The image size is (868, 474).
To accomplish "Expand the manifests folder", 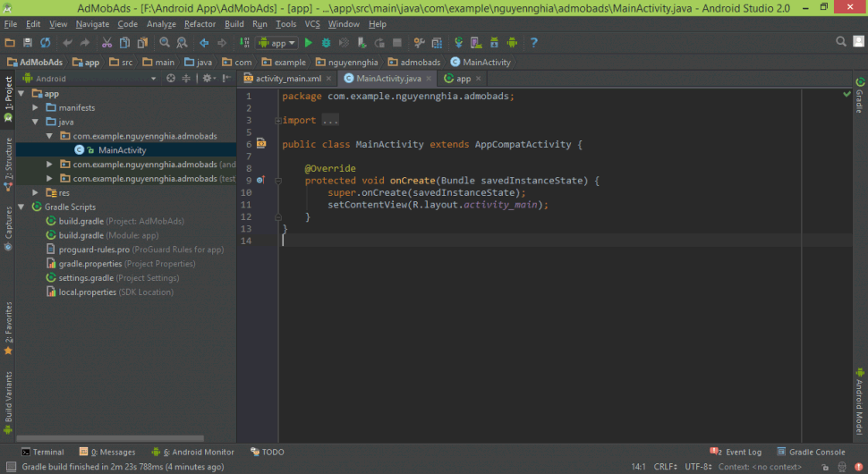I will 36,108.
